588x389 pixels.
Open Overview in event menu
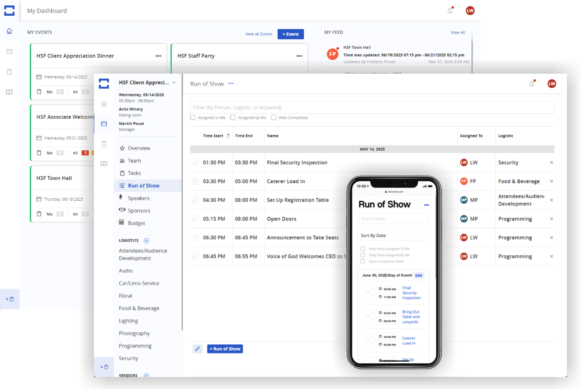coord(139,148)
